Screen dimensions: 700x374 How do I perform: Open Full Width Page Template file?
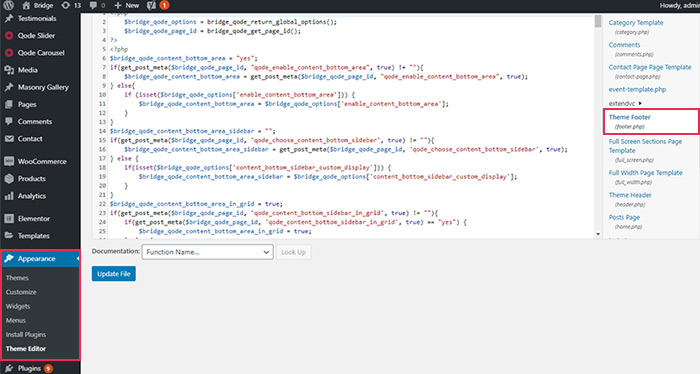646,173
